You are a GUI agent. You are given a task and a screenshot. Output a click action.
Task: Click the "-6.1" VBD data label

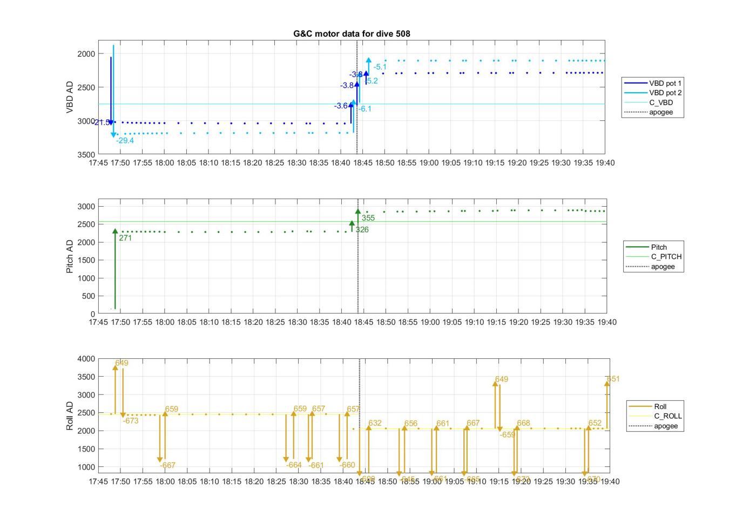click(364, 108)
